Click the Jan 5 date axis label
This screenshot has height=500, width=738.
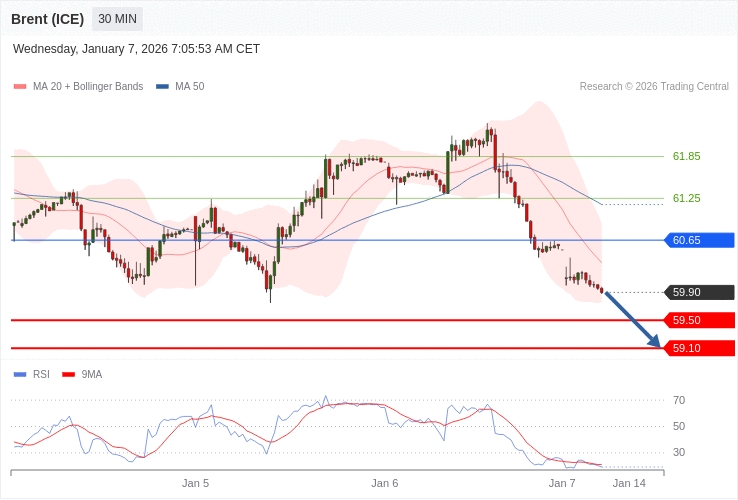coord(195,483)
